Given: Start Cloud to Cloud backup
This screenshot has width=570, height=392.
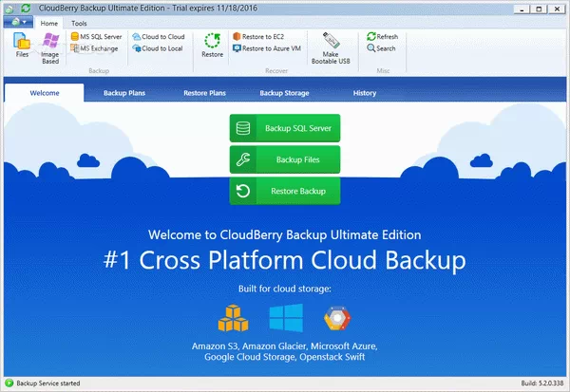Looking at the screenshot, I should coord(158,36).
